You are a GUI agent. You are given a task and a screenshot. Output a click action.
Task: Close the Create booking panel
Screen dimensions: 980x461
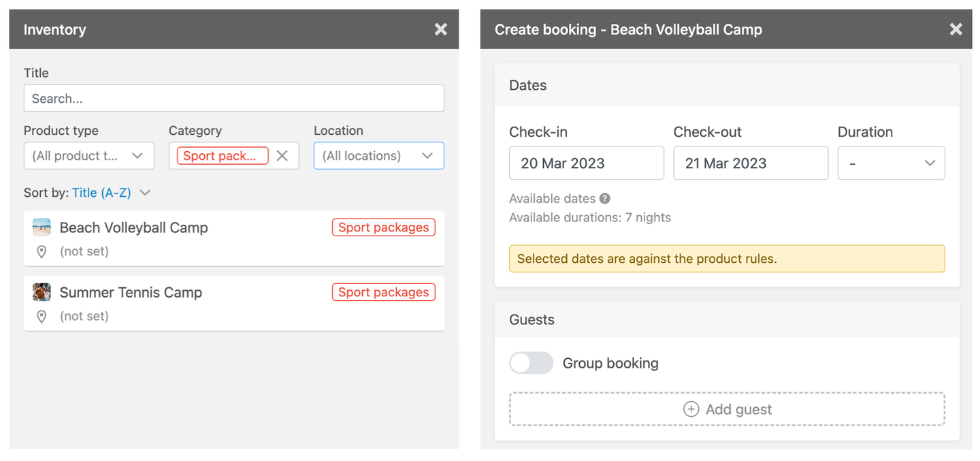(956, 29)
